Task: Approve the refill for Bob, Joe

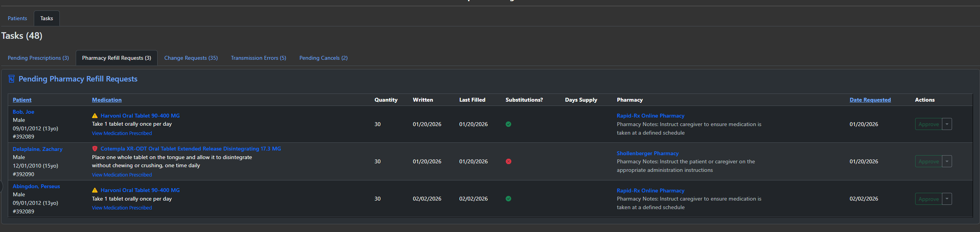Action: pyautogui.click(x=928, y=124)
